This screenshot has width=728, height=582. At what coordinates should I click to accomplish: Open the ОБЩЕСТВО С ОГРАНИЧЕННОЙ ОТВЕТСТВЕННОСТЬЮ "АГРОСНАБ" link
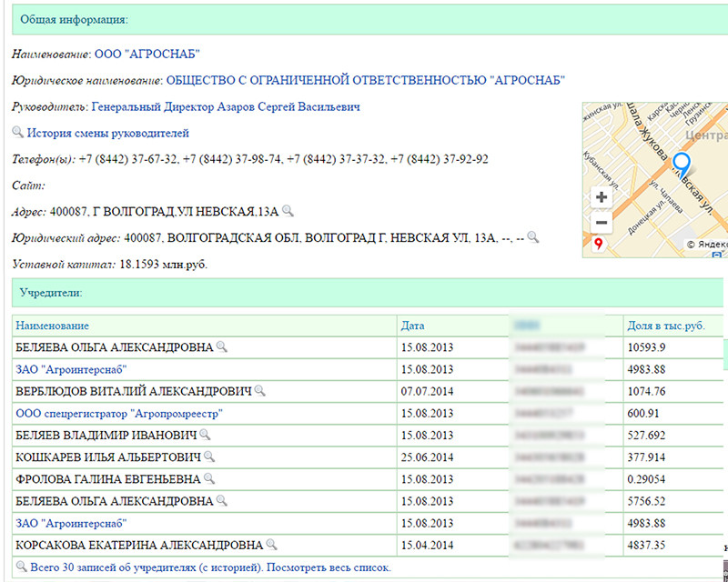(x=366, y=80)
